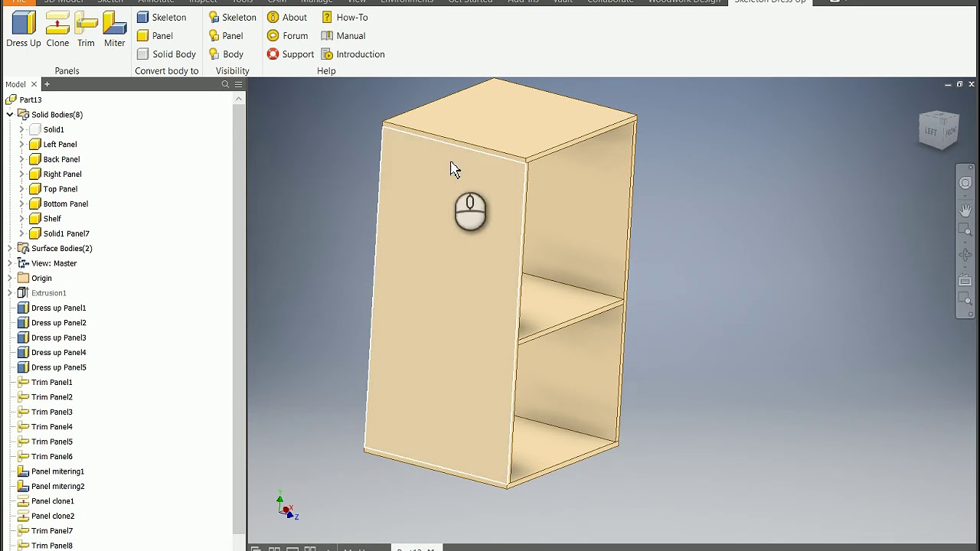This screenshot has width=980, height=551.
Task: Convert body to Panel
Action: pos(155,35)
